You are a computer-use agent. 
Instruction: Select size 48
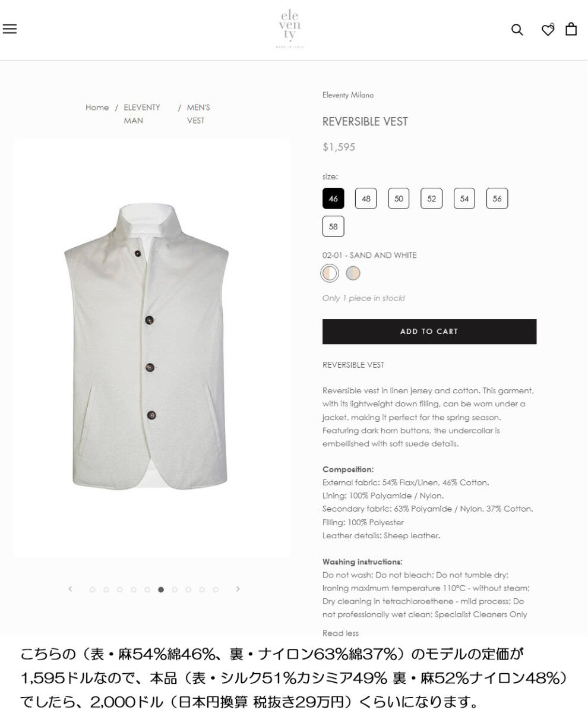(366, 198)
